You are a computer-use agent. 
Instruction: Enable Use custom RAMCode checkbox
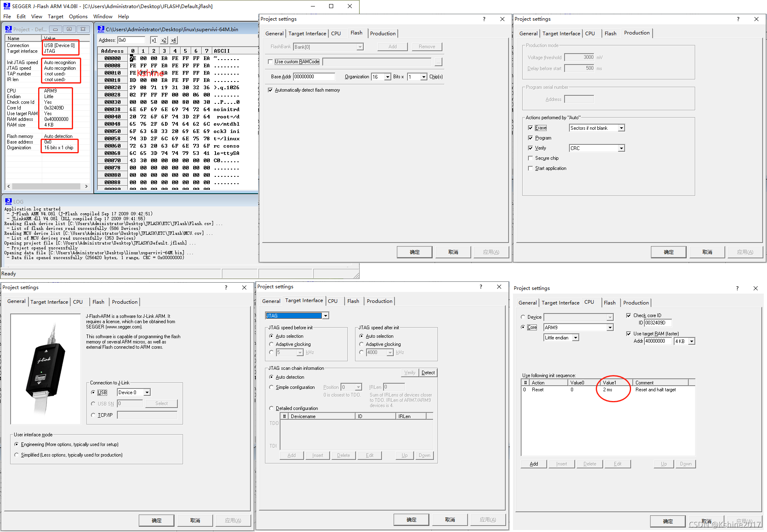point(270,62)
